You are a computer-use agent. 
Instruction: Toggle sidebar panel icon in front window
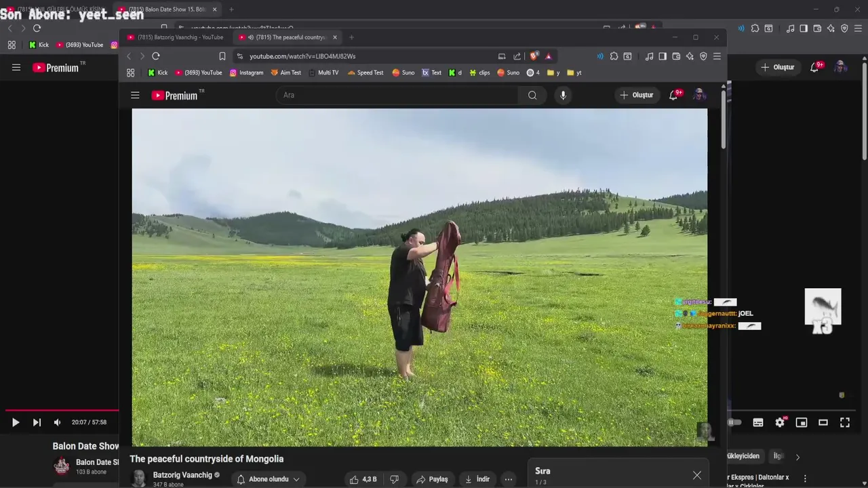coord(663,56)
